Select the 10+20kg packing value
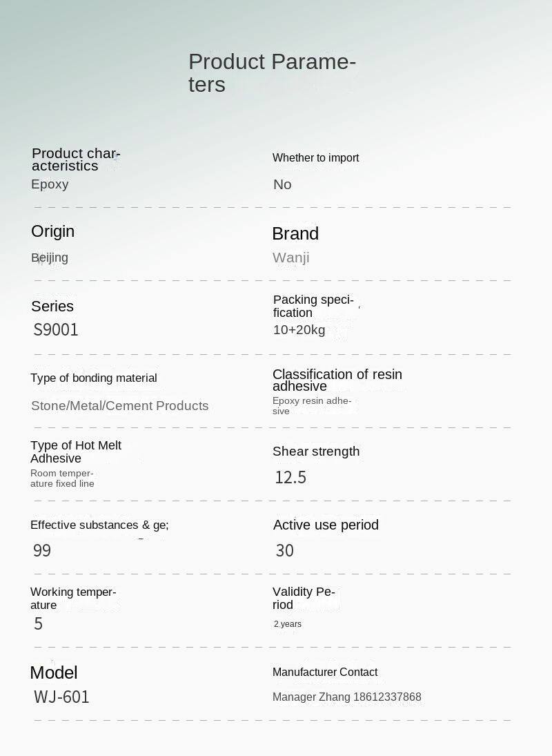This screenshot has height=756, width=552. pyautogui.click(x=299, y=330)
